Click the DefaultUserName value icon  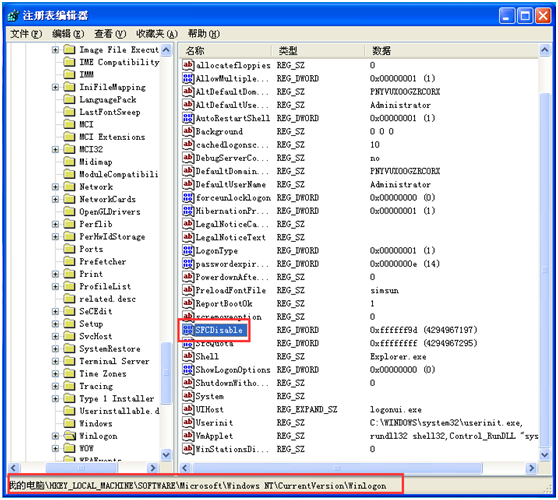pyautogui.click(x=188, y=184)
